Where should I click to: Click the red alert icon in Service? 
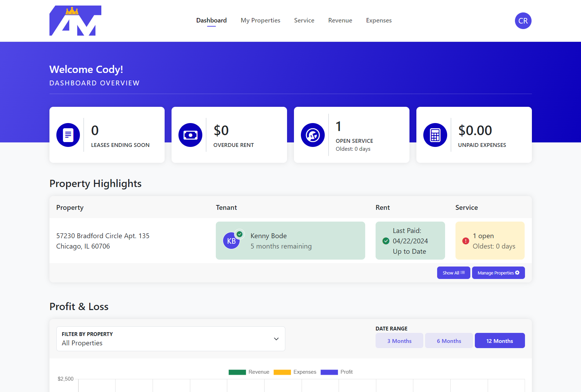465,241
